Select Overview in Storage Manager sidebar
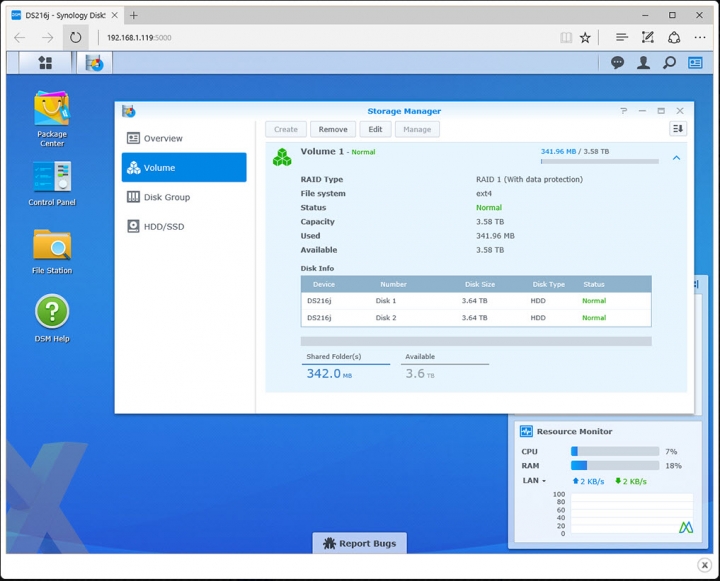Screen dimensions: 720x581 [184, 138]
